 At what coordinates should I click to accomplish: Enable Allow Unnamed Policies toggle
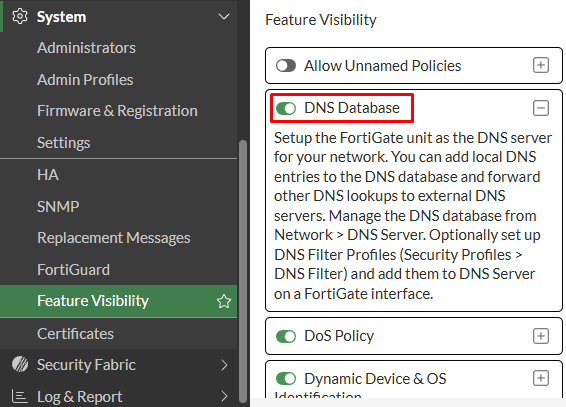pos(286,66)
